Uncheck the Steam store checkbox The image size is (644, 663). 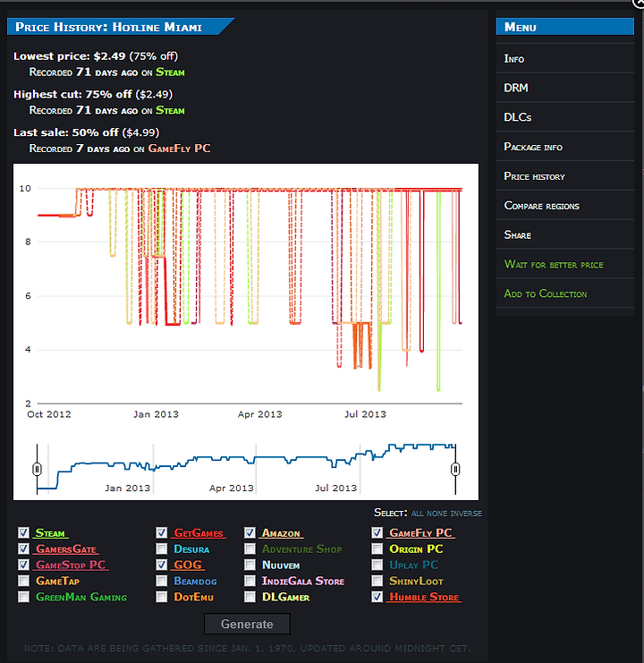tap(23, 532)
